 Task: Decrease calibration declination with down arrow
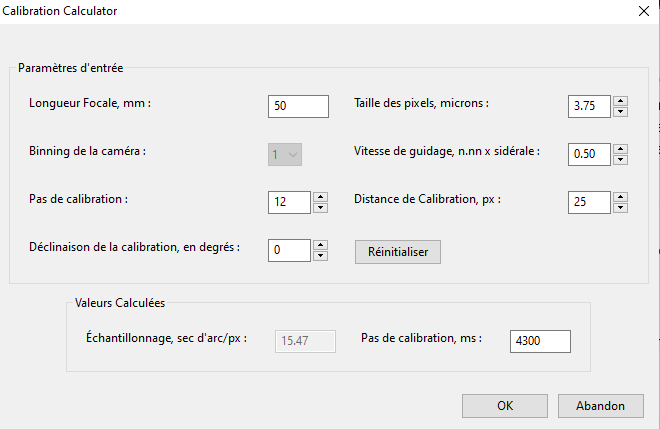(320, 255)
